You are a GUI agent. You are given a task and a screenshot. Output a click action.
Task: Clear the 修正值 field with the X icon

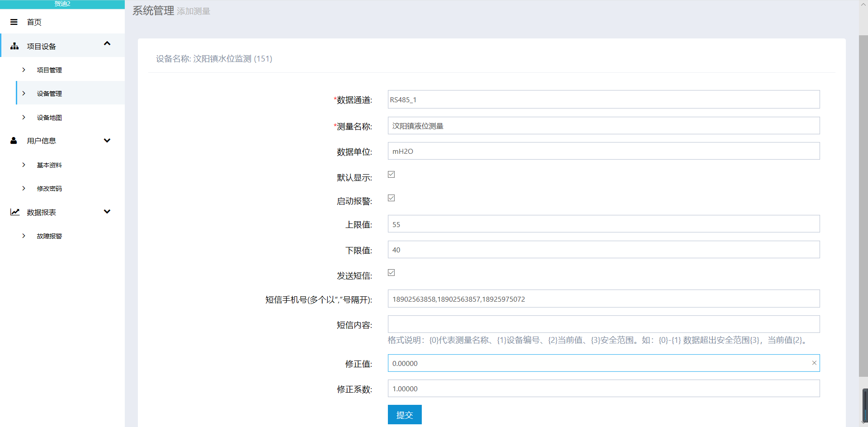[x=814, y=363]
